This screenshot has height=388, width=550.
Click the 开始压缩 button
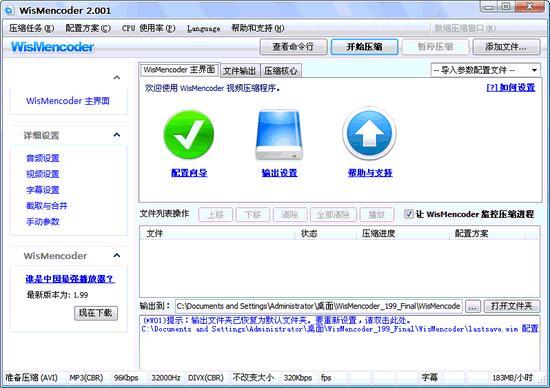(364, 47)
